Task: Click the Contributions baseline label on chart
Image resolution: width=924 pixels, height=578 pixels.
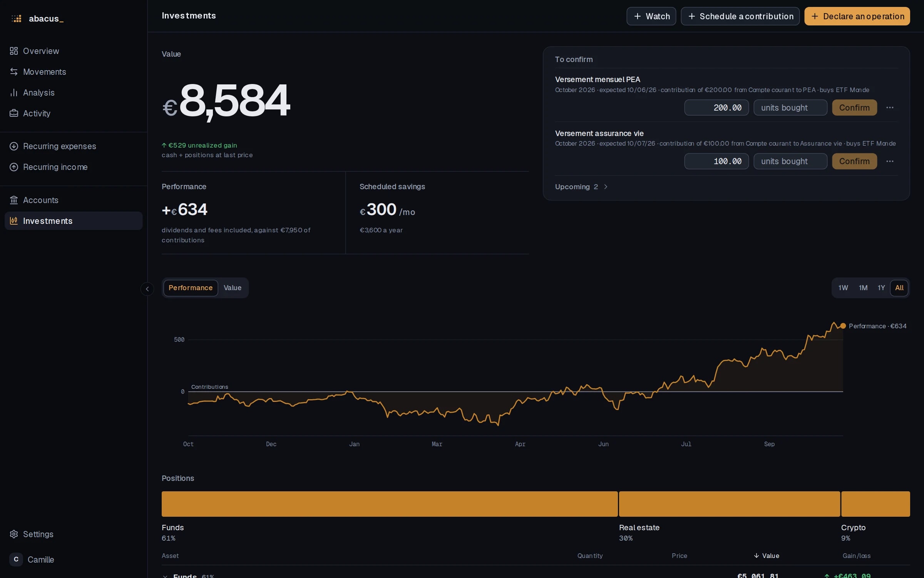Action: pos(209,387)
